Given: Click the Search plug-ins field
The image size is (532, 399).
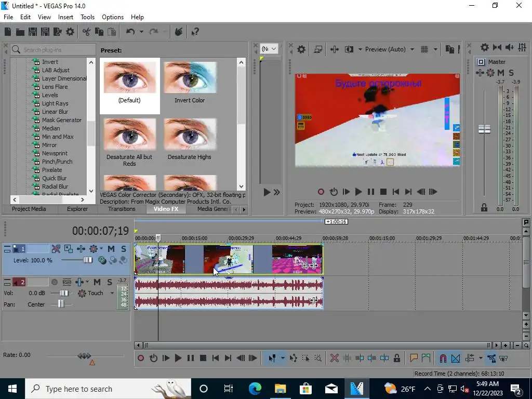Looking at the screenshot, I should pos(54,50).
